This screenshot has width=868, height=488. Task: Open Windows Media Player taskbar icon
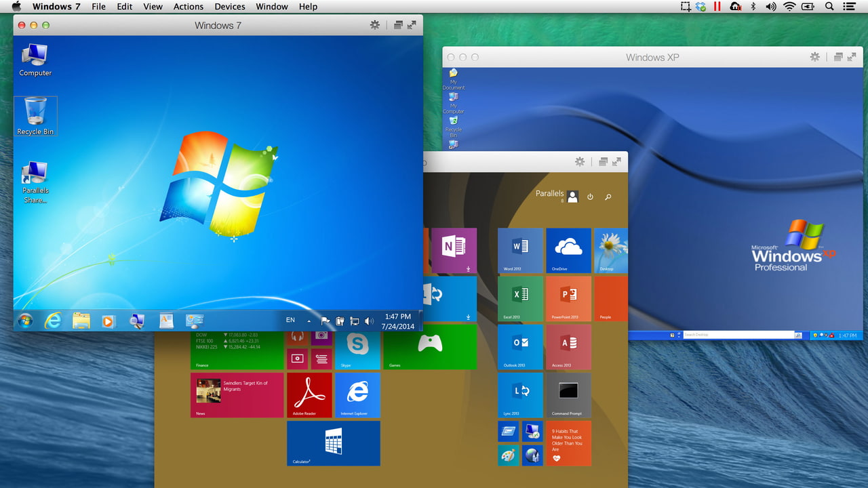pos(108,321)
